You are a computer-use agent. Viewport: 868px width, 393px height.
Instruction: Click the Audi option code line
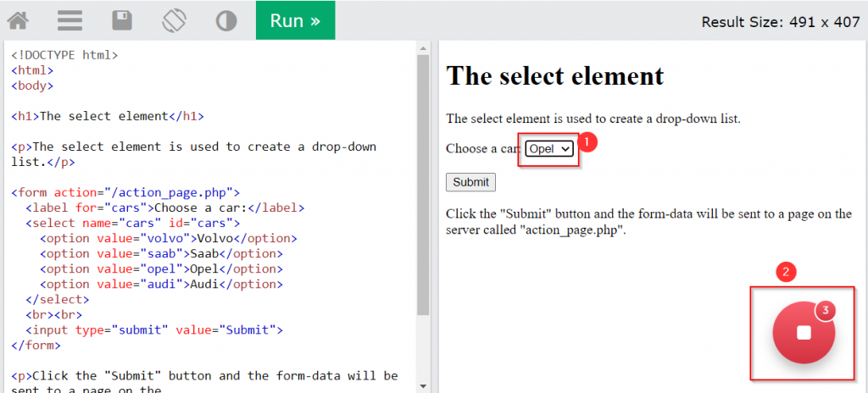coord(162,285)
